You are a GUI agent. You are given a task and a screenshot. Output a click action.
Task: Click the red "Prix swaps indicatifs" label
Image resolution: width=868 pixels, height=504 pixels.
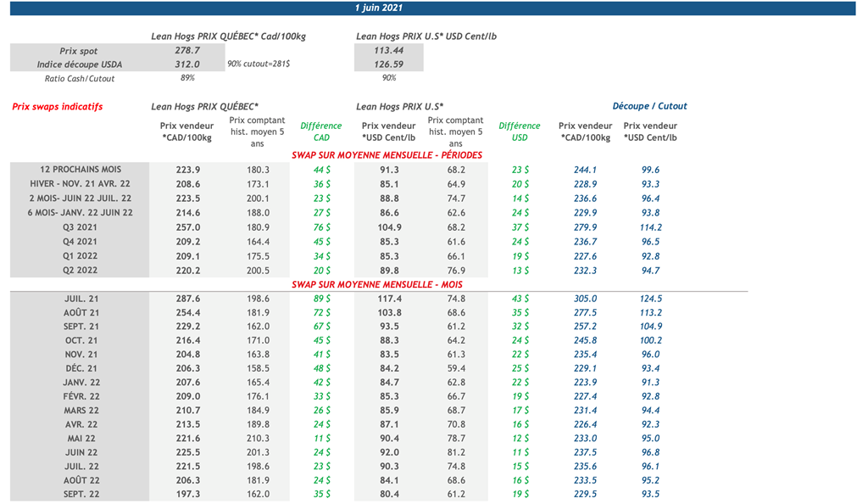point(58,107)
